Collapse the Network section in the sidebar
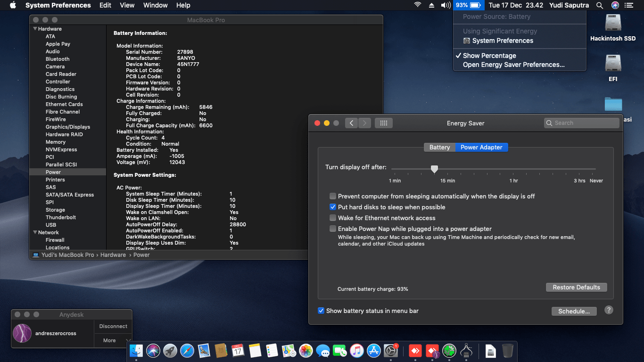Viewport: 644px width, 362px height. click(x=35, y=232)
